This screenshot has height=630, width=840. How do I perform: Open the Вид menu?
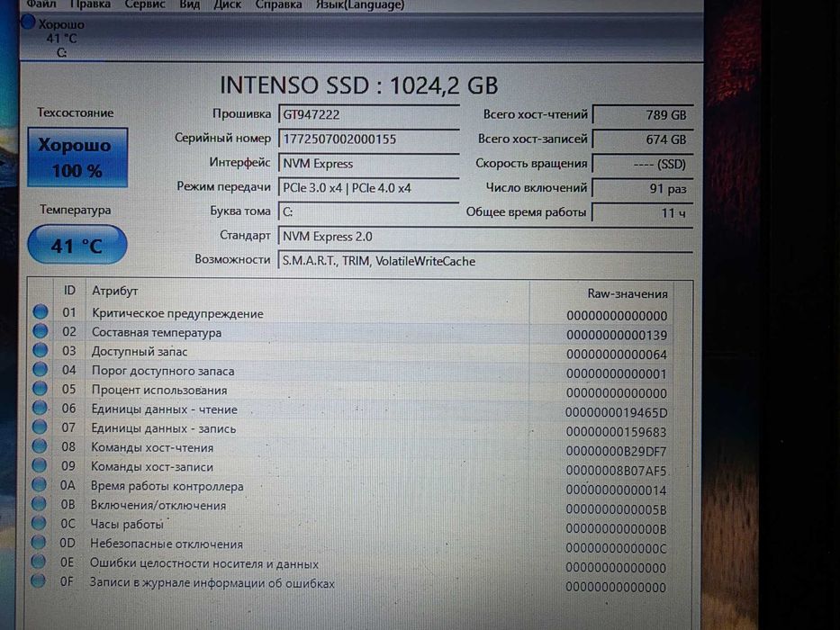click(x=189, y=4)
